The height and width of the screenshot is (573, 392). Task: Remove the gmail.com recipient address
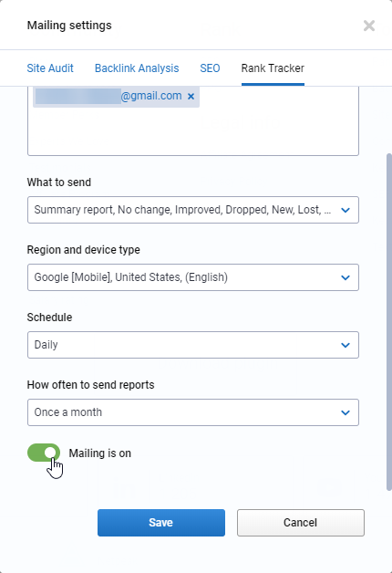[191, 97]
